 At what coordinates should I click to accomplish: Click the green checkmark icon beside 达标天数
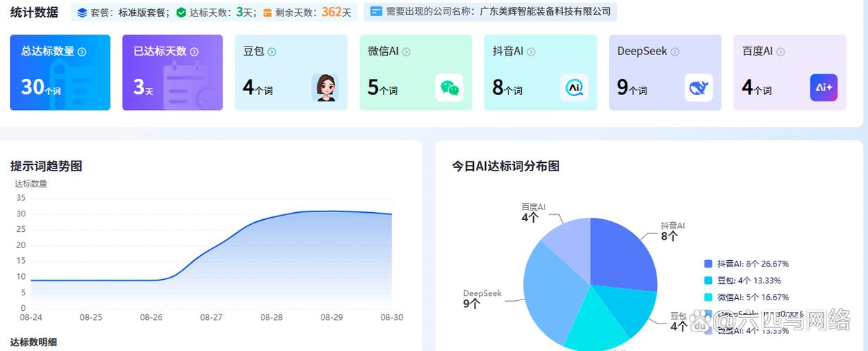181,13
